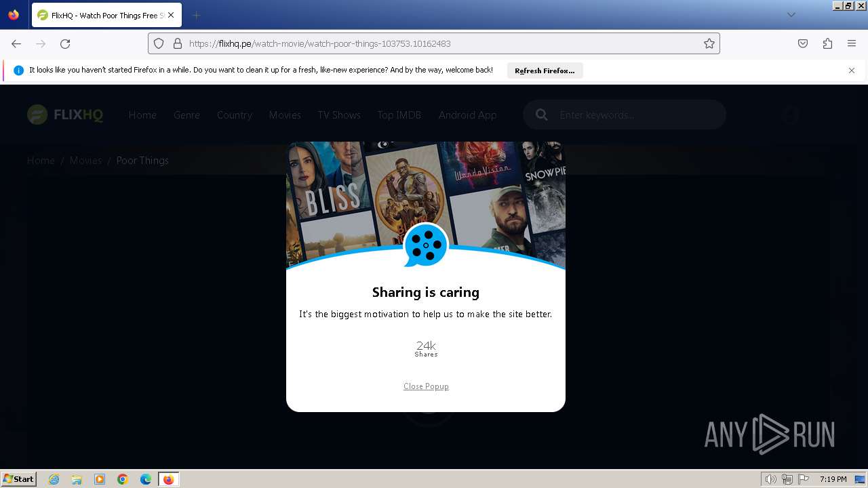Click the film reel logo in popup

(426, 245)
